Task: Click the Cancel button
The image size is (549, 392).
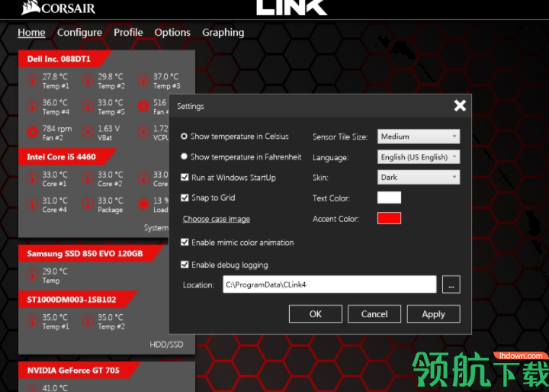Action: point(374,314)
